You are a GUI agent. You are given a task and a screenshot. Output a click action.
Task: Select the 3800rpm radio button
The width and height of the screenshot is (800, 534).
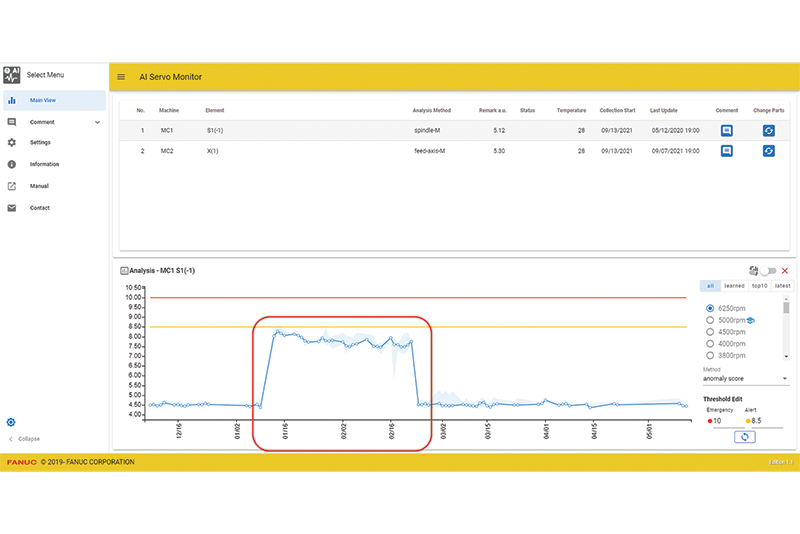pyautogui.click(x=710, y=355)
